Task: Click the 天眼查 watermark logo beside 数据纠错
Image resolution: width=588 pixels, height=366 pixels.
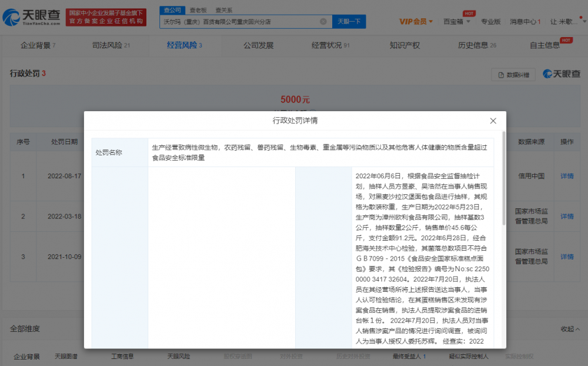Action: 561,74
